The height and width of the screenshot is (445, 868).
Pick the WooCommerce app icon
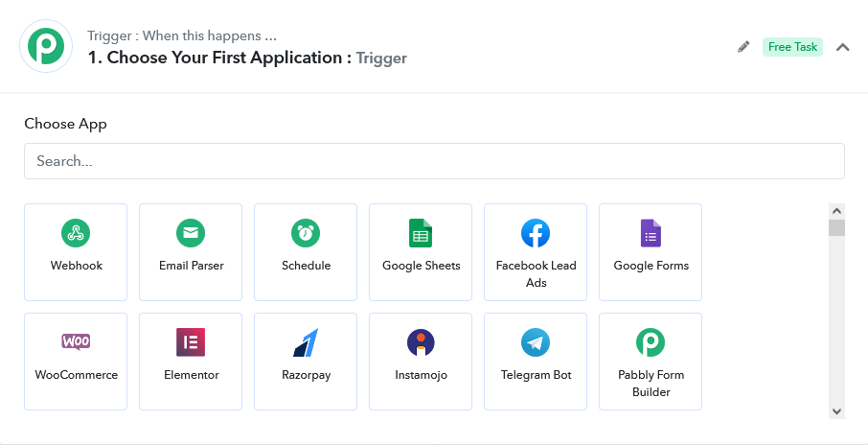[76, 342]
